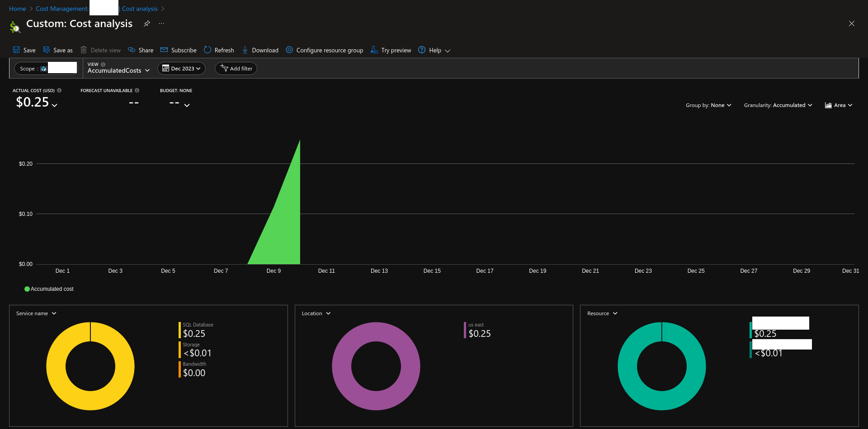
Task: Open the Area chart type dropdown
Action: (x=839, y=105)
